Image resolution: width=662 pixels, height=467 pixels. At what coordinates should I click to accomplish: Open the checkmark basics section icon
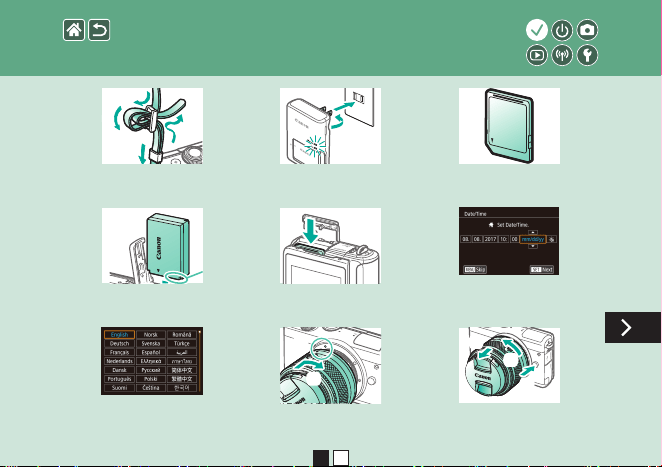pyautogui.click(x=537, y=30)
